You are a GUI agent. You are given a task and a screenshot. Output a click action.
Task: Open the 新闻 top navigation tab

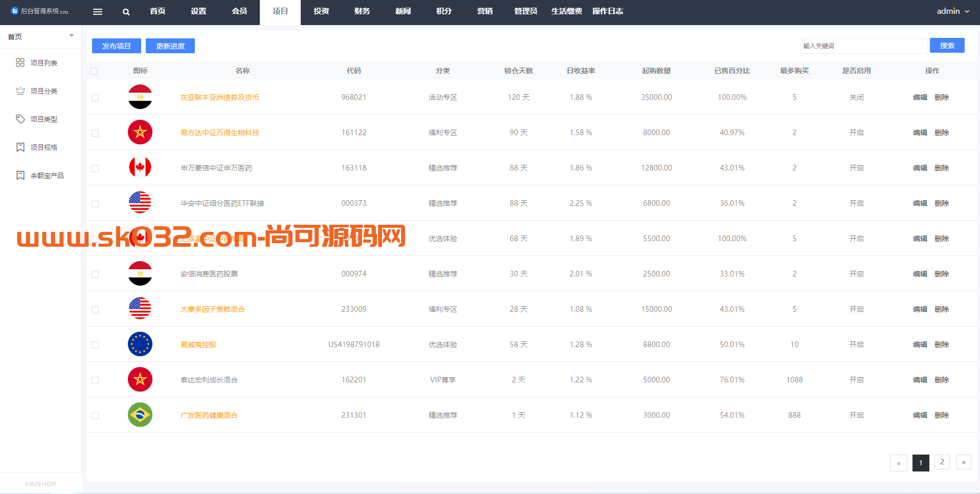[x=403, y=11]
